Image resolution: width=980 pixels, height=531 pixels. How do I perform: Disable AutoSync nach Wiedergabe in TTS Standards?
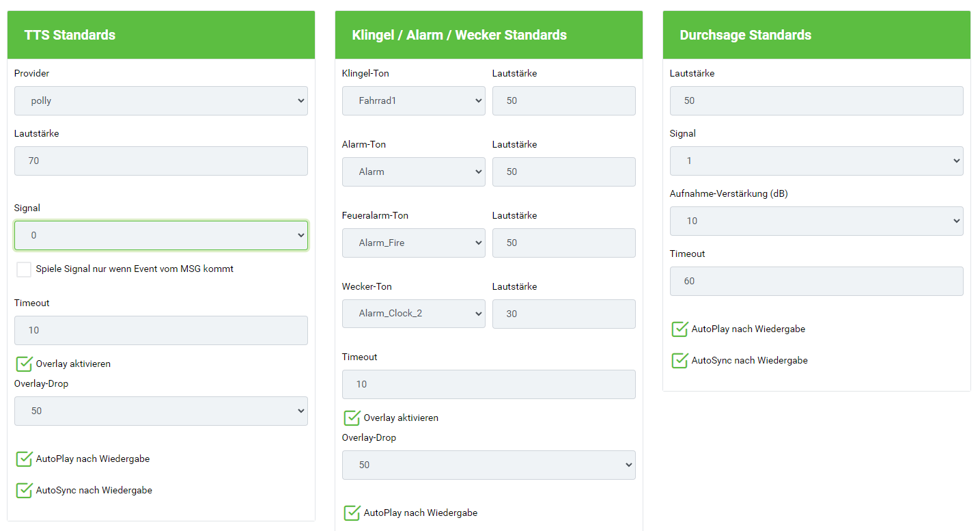click(24, 490)
